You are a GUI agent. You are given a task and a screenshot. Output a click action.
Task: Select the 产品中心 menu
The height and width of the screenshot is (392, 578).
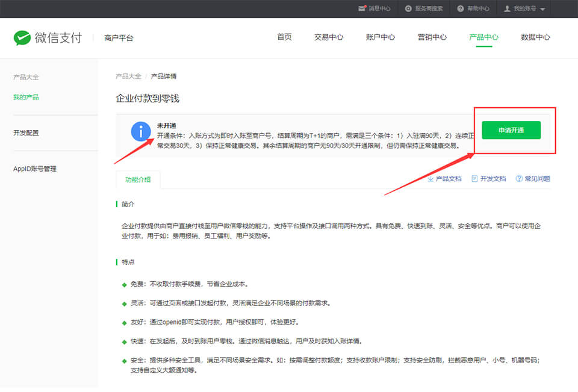point(483,37)
